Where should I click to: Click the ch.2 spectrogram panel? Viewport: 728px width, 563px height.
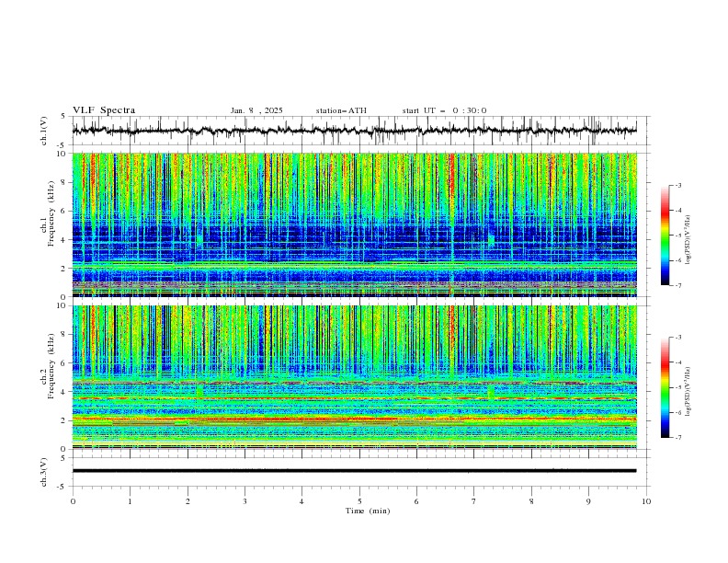pos(355,377)
